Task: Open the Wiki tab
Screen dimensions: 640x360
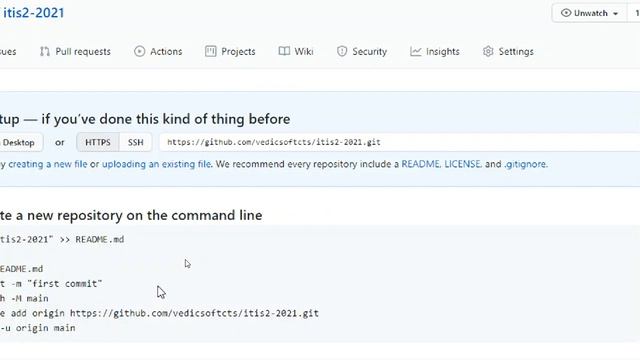Action: (x=296, y=51)
